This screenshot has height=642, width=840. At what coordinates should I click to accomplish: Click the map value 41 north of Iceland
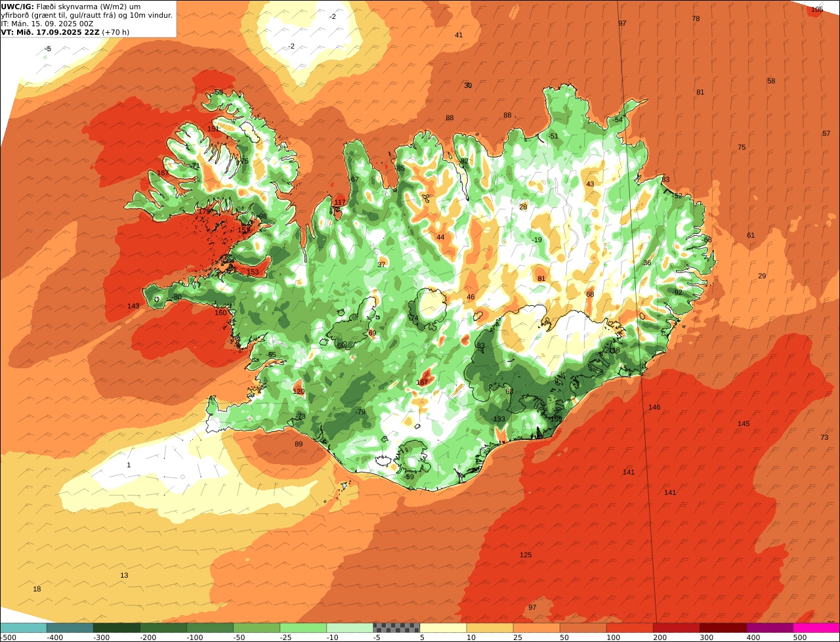(x=459, y=35)
